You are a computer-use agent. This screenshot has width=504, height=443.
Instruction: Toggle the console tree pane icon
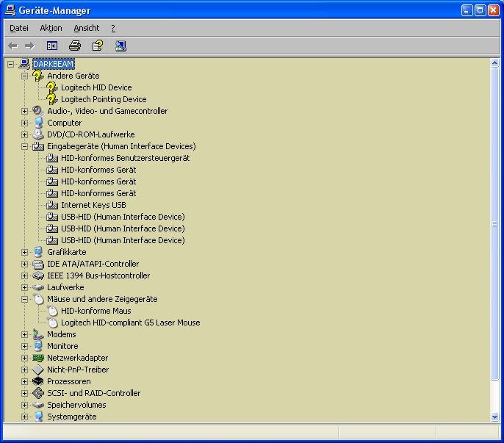point(52,46)
